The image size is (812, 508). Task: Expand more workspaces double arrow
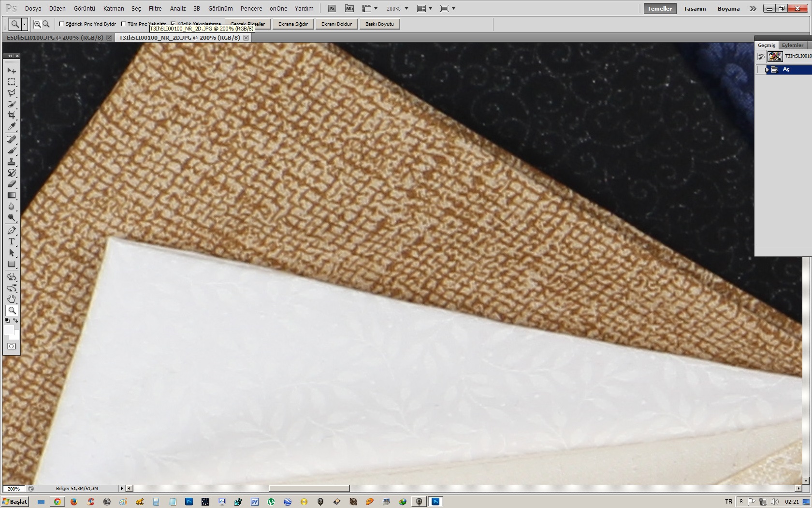click(753, 9)
